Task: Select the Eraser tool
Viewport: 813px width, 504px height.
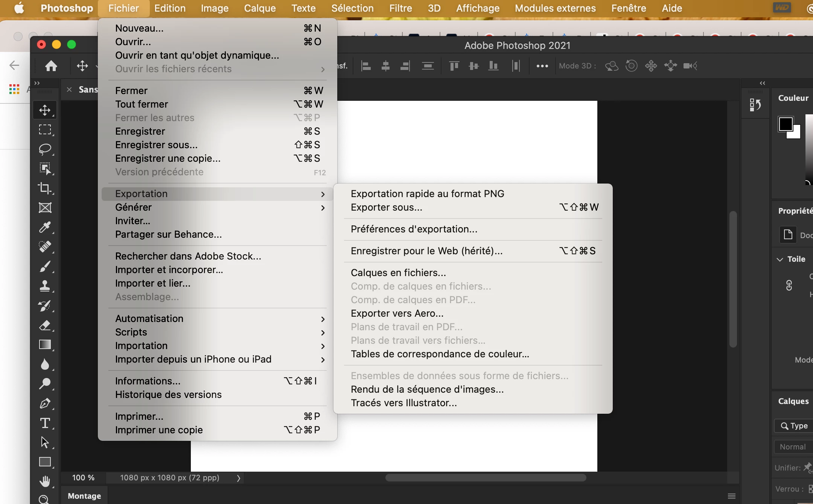Action: tap(45, 325)
